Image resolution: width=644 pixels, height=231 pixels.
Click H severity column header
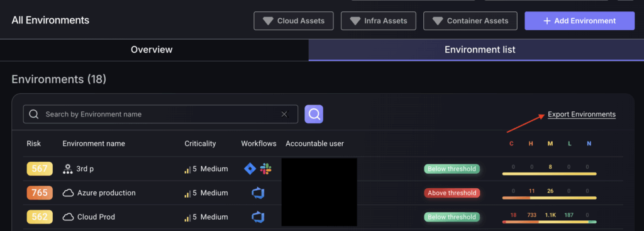point(531,144)
